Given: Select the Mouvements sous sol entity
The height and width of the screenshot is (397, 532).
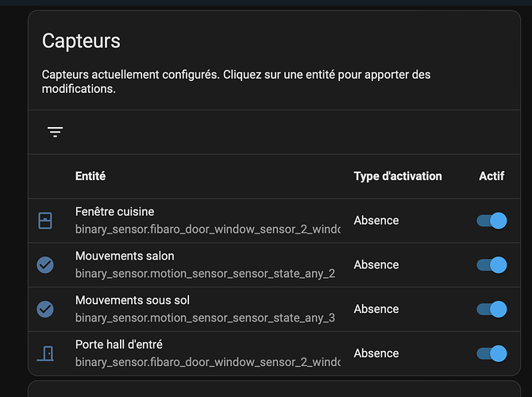Looking at the screenshot, I should coord(133,300).
